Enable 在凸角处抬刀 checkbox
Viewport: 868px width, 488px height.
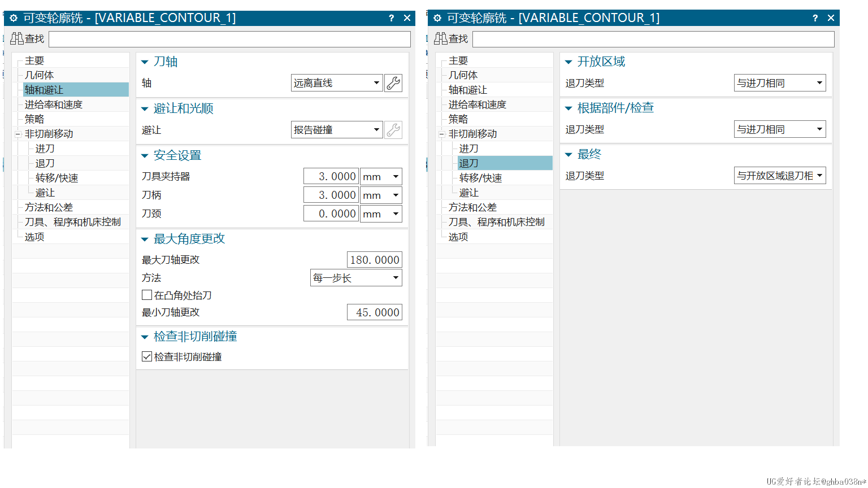pyautogui.click(x=147, y=295)
